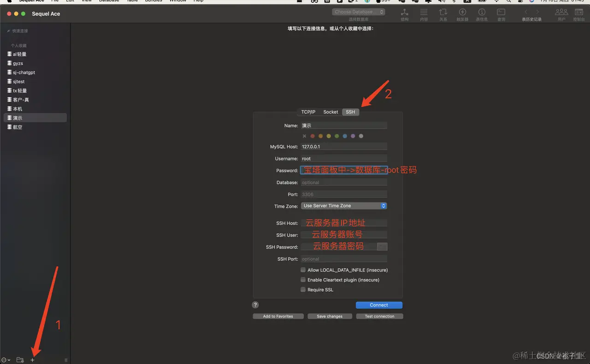This screenshot has height=364, width=590.
Task: Pick the gray connection color
Action: pos(361,136)
